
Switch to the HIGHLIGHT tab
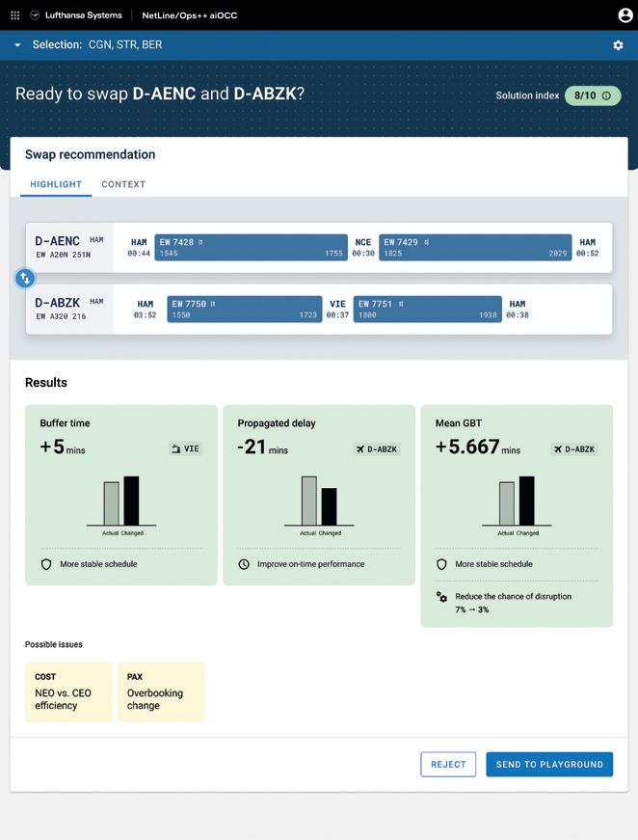[x=56, y=184]
